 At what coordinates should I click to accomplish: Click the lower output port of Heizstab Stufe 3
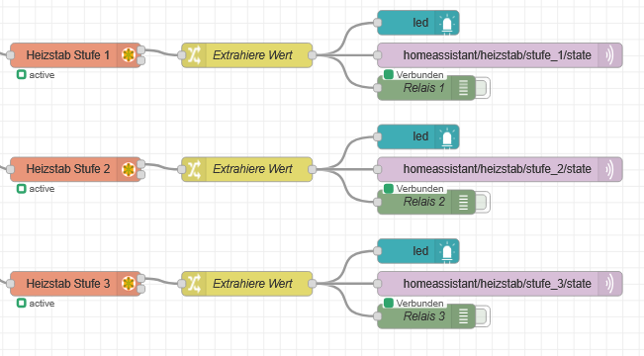140,289
